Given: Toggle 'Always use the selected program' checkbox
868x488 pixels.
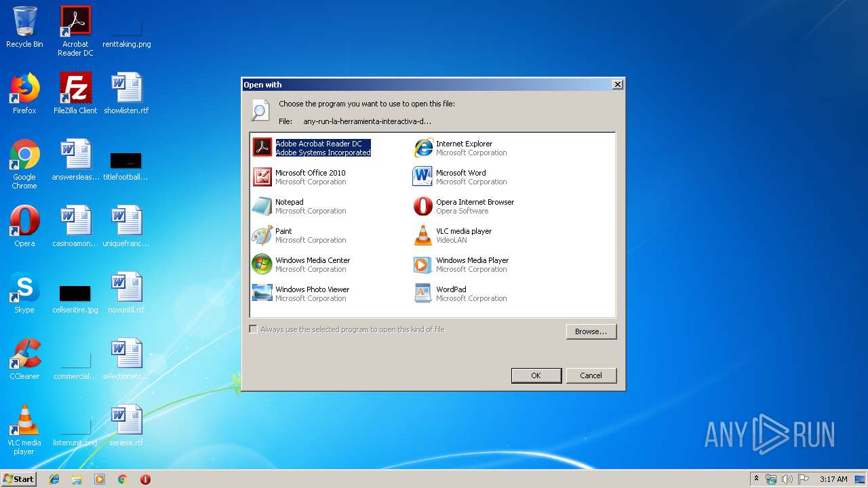Looking at the screenshot, I should 254,329.
